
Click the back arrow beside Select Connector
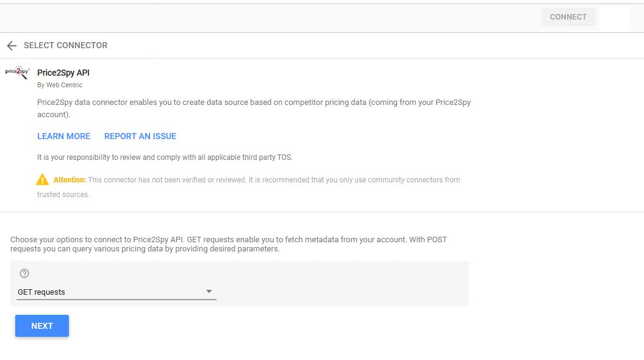12,46
